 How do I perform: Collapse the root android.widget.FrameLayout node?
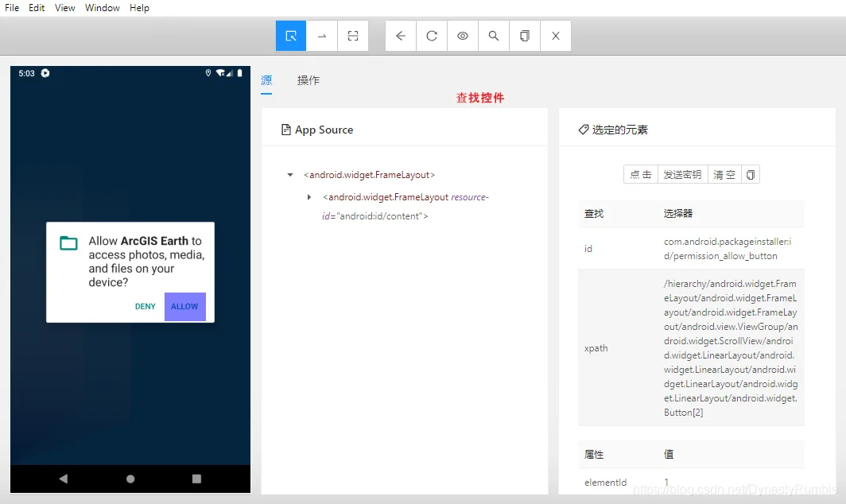point(290,175)
